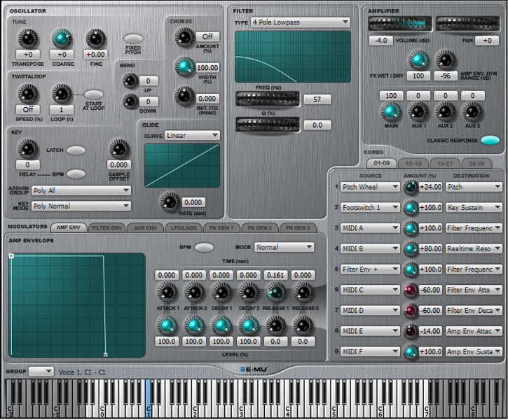Screen dimensions: 508x420
Task: Click the Key Delay knob
Action: (x=28, y=149)
